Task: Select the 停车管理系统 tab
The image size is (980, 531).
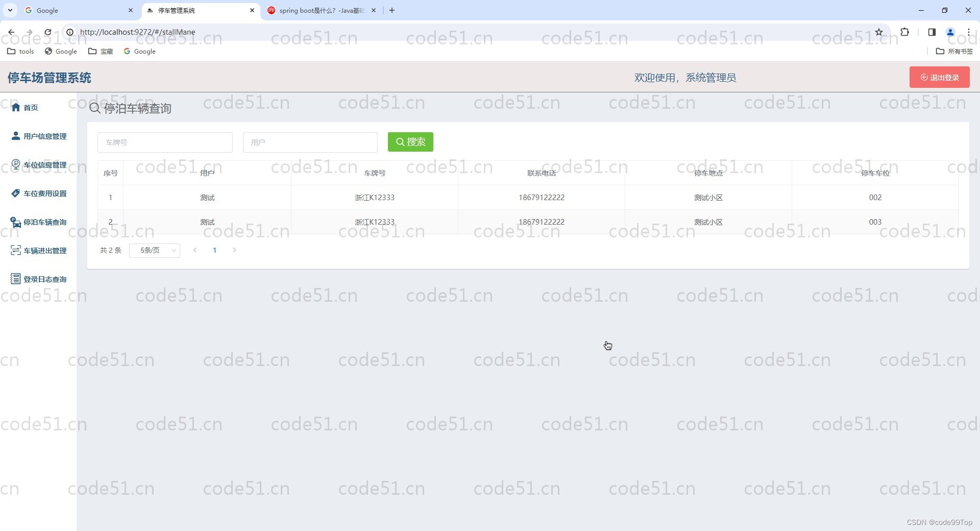Action: coord(200,10)
